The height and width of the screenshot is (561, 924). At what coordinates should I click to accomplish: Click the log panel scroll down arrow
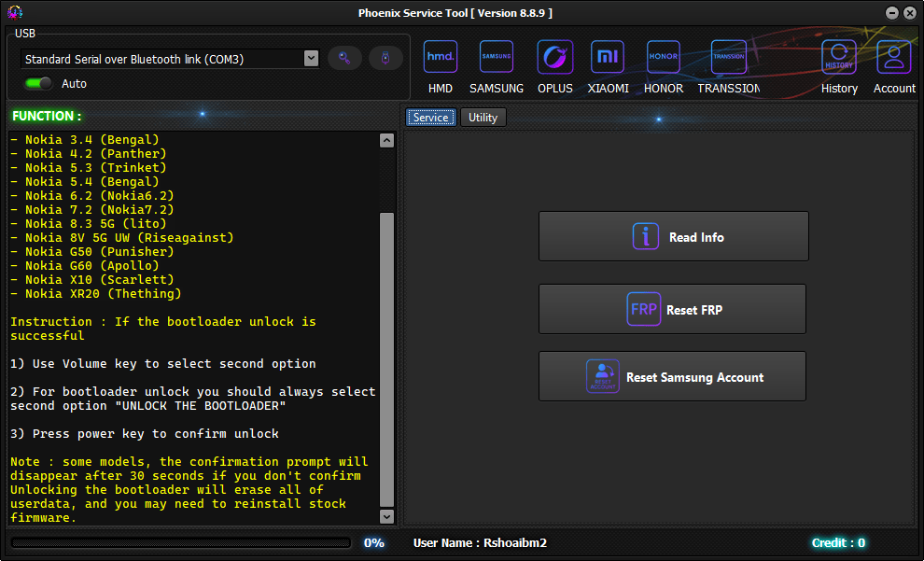pyautogui.click(x=386, y=516)
